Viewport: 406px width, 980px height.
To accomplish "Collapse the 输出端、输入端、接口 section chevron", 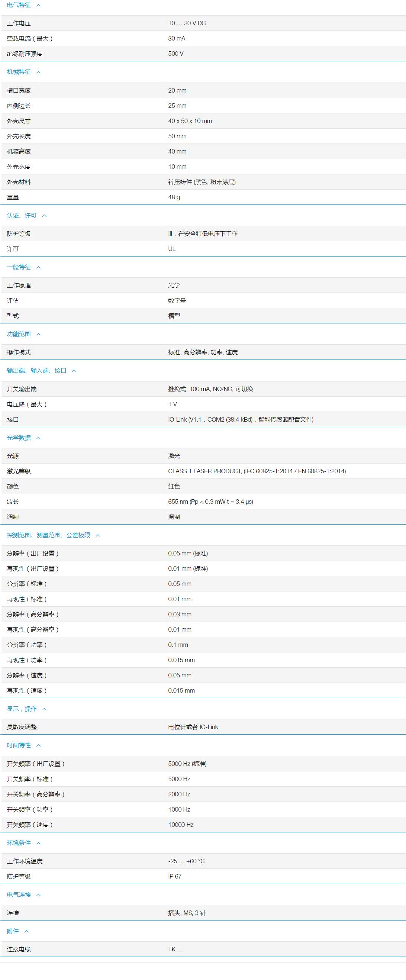I will [x=74, y=371].
